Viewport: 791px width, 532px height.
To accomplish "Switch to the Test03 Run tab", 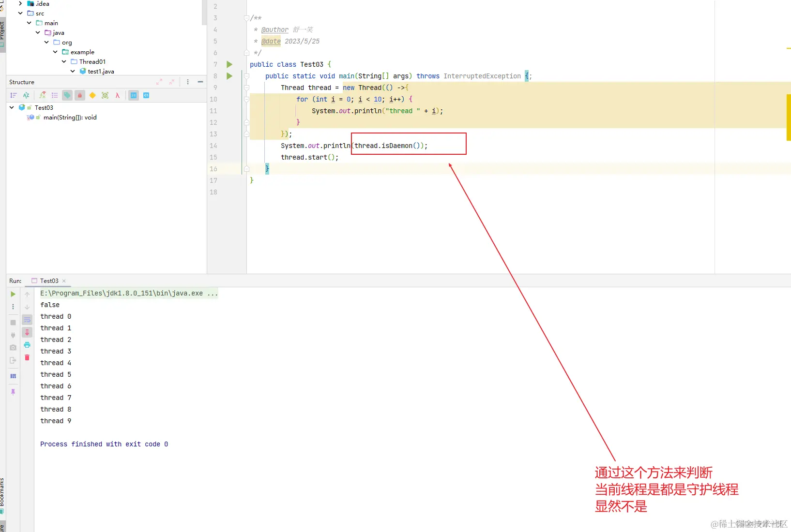I will pyautogui.click(x=49, y=281).
